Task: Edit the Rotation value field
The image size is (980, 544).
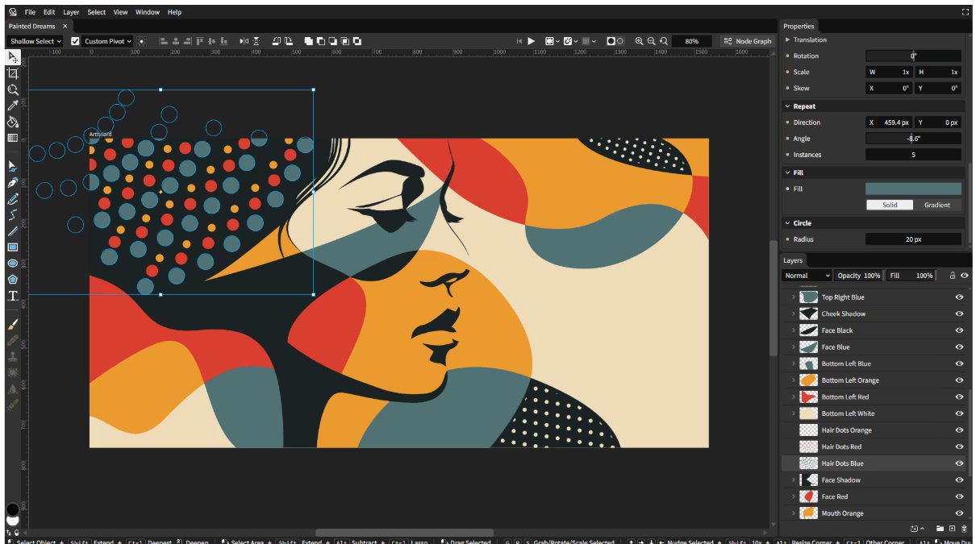Action: tap(913, 56)
